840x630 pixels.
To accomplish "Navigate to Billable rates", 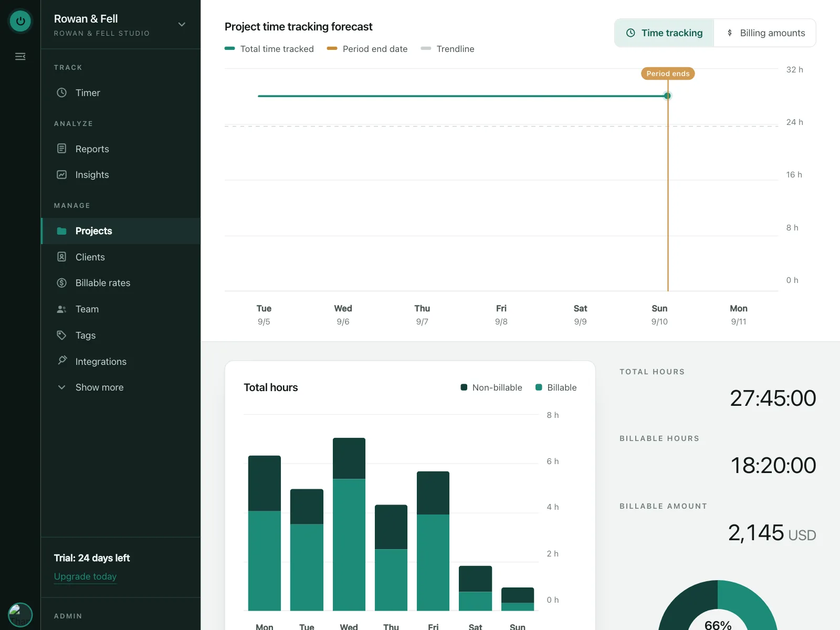I will pos(121,283).
